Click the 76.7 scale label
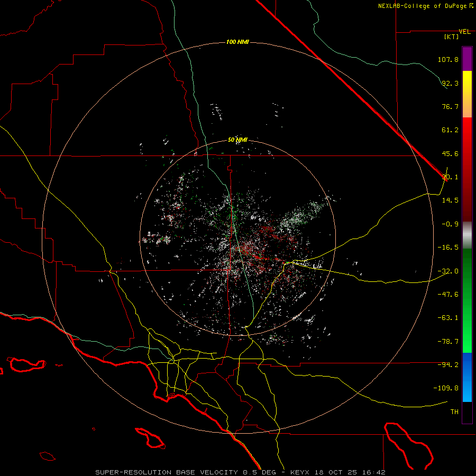The image size is (476, 476). click(x=450, y=106)
